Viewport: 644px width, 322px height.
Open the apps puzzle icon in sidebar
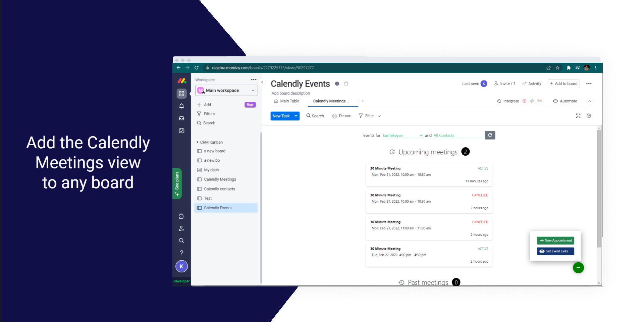181,216
